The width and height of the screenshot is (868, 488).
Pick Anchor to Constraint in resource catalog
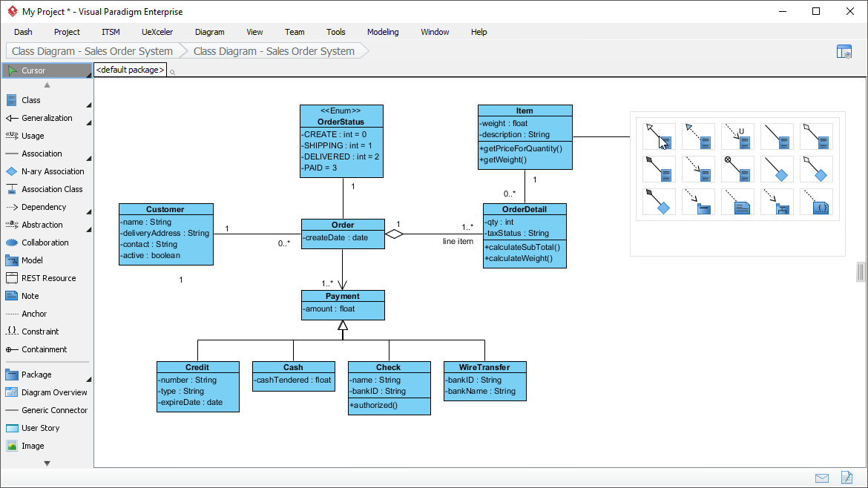tap(816, 202)
